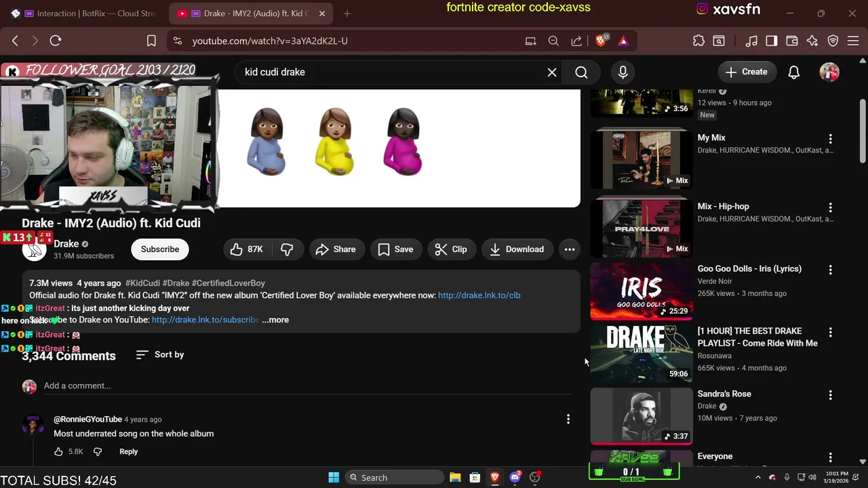
Task: Open Brave Wallet icon
Action: pos(792,41)
